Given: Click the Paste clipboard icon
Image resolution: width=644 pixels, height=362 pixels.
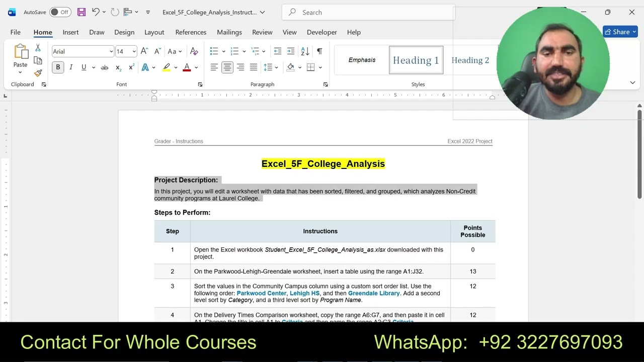Looking at the screenshot, I should coord(21,52).
